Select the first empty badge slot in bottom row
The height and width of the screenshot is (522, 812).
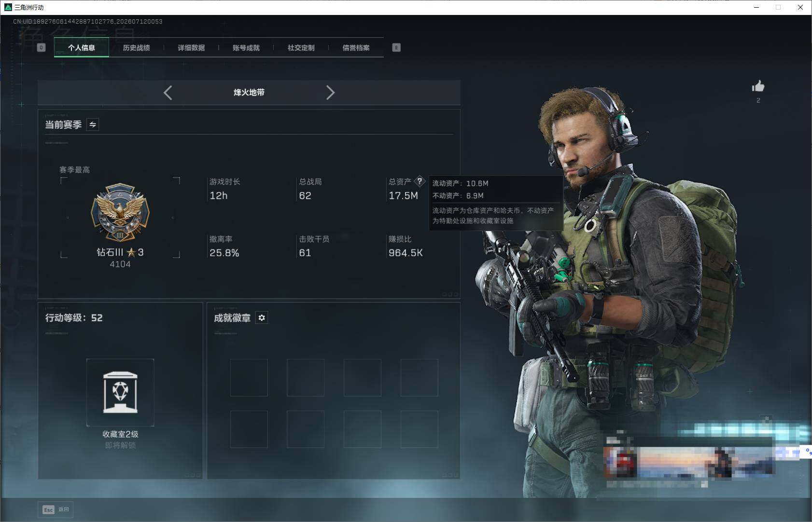249,429
